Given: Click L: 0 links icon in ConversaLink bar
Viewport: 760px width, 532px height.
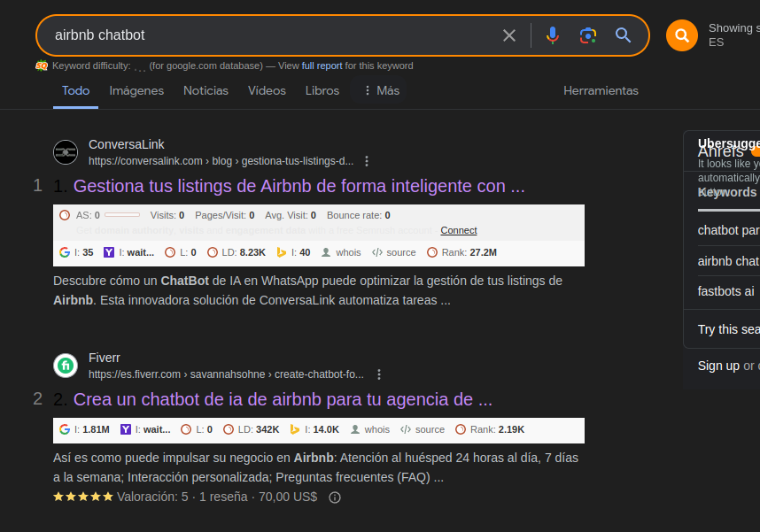Looking at the screenshot, I should tap(170, 252).
